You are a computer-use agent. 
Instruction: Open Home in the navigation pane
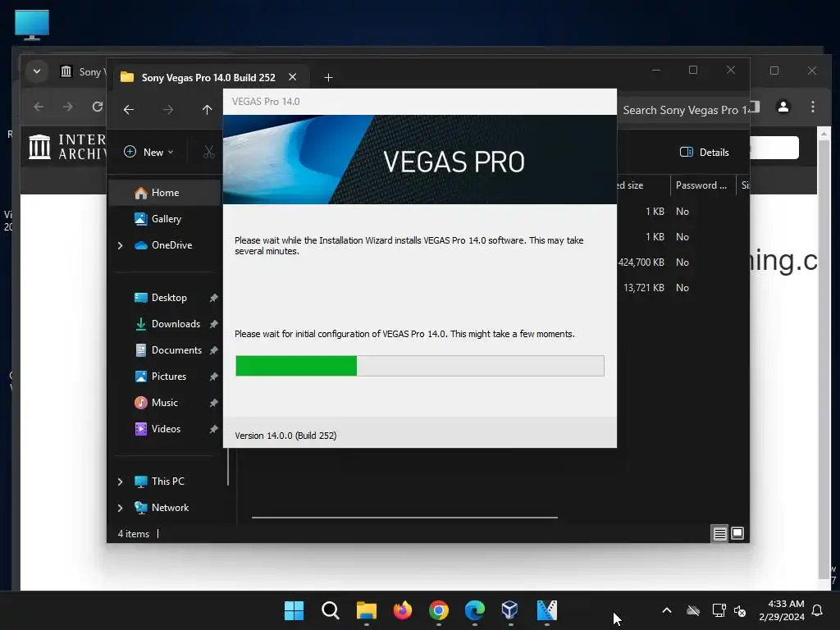tap(164, 193)
